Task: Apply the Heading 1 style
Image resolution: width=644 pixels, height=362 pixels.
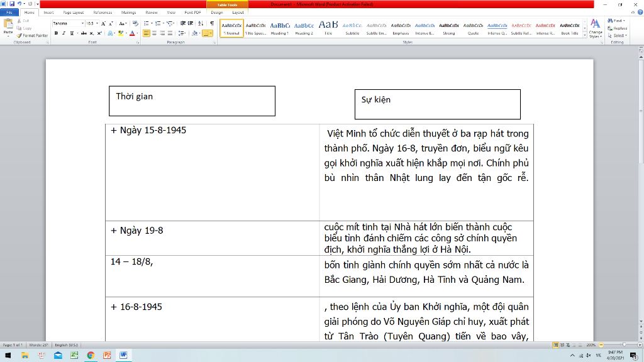Action: [x=280, y=28]
